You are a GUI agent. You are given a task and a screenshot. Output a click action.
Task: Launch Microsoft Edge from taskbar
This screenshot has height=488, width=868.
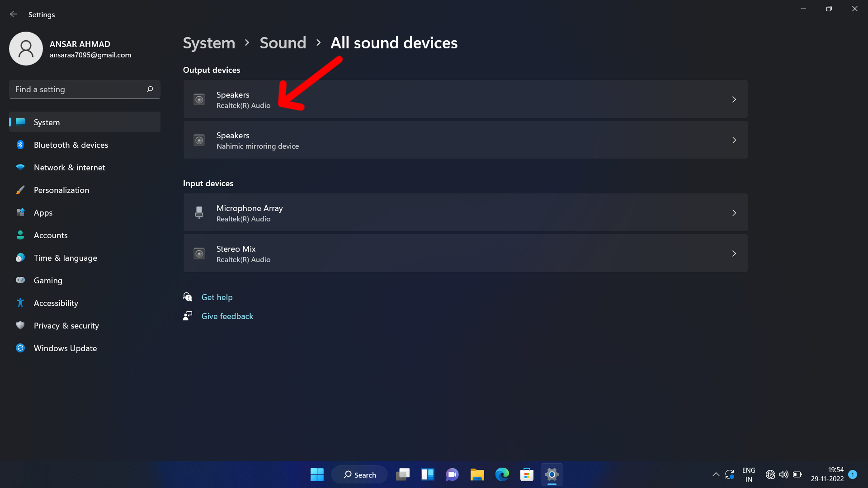[x=502, y=474]
